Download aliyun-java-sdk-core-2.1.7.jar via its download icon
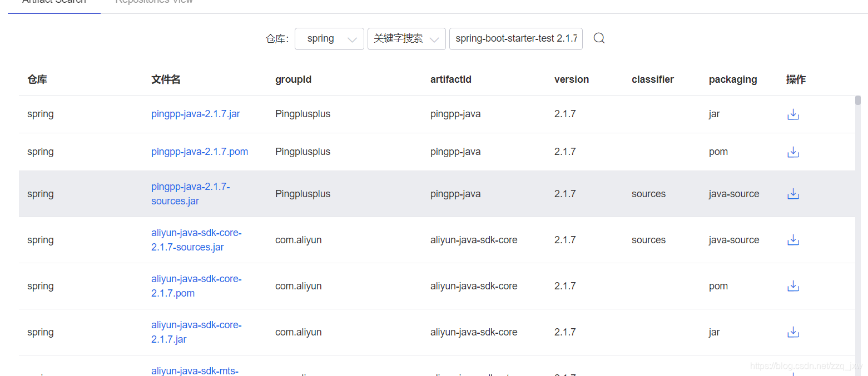 793,332
